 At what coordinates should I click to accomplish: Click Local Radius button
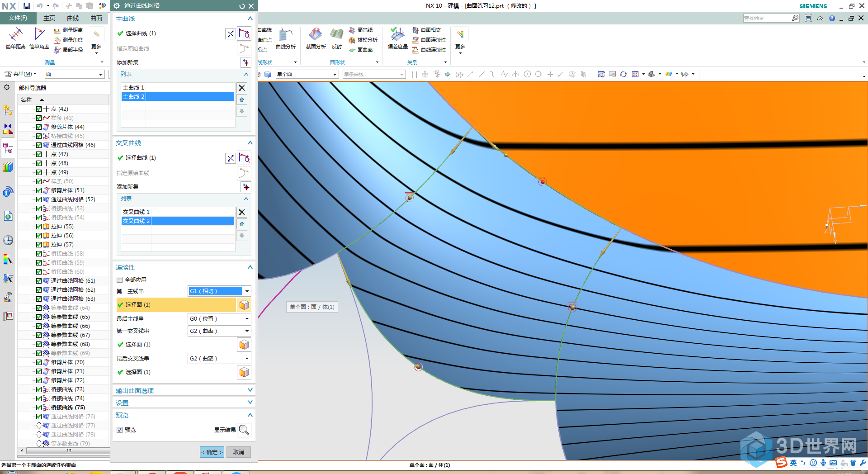coord(68,50)
